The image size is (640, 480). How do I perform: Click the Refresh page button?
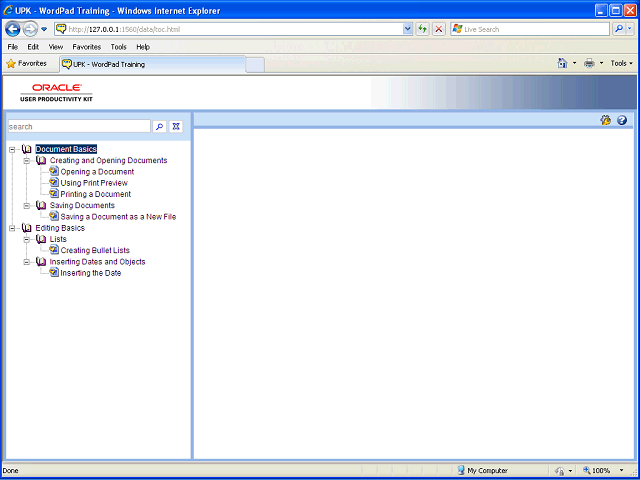(422, 29)
